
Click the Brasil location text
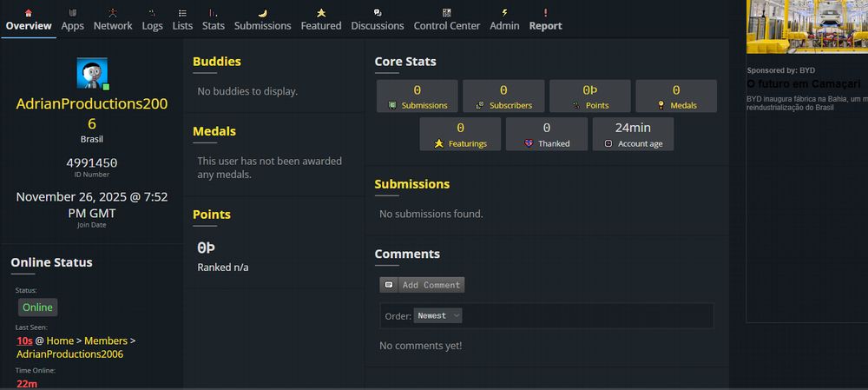click(92, 140)
